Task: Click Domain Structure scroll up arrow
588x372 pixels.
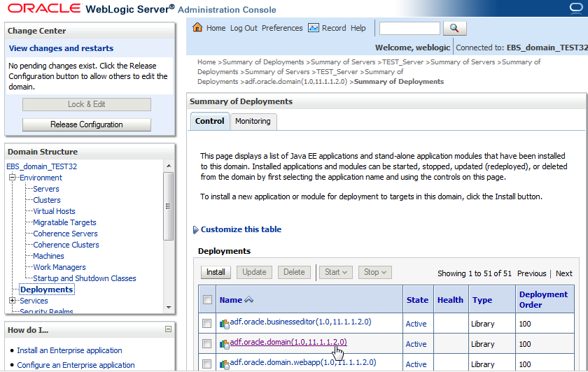Action: (169, 166)
